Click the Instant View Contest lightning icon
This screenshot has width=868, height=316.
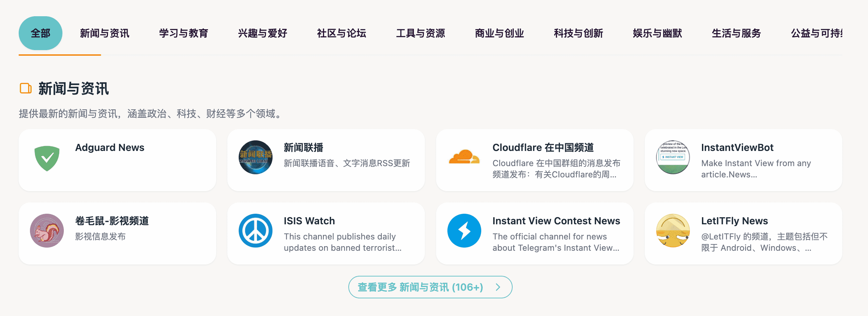464,231
